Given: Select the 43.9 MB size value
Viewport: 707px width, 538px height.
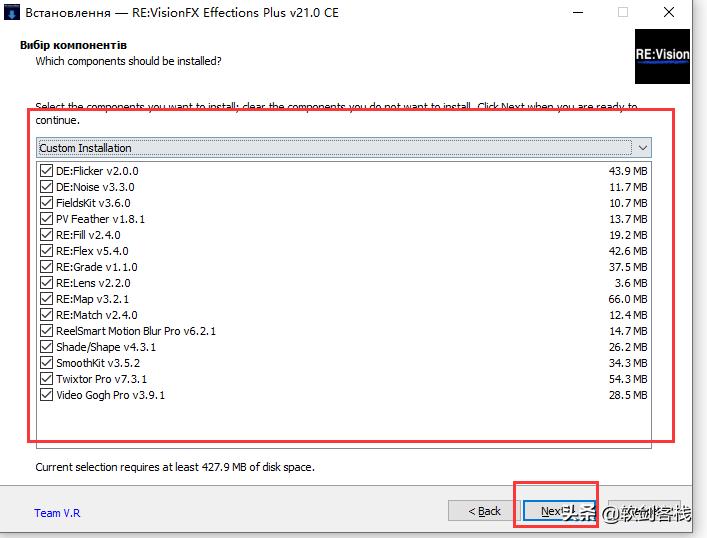Looking at the screenshot, I should [x=628, y=171].
